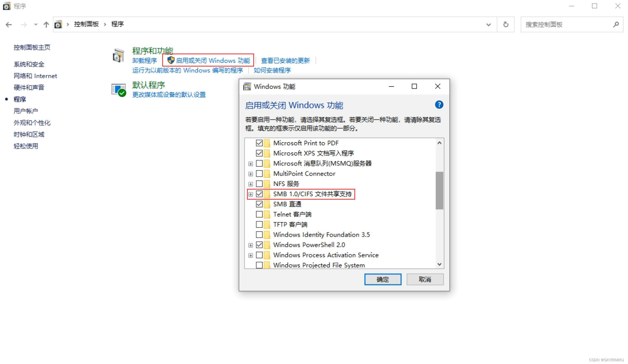Toggle Windows PowerShell 2.0 checkbox
The height and width of the screenshot is (364, 628).
[x=259, y=245]
